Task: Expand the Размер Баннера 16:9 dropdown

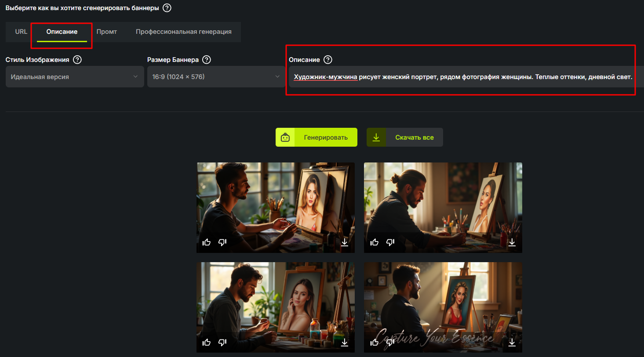Action: [x=216, y=77]
